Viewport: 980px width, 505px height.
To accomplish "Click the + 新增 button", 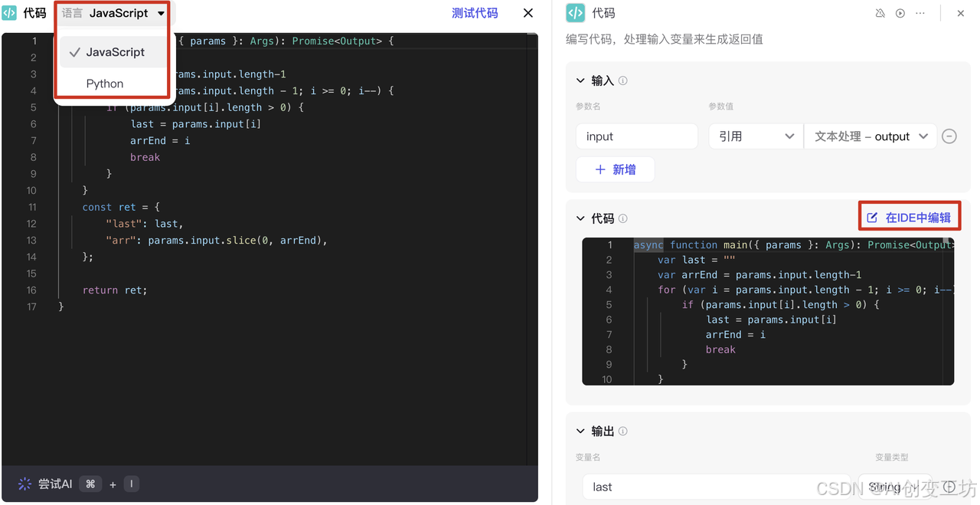I will pyautogui.click(x=616, y=169).
